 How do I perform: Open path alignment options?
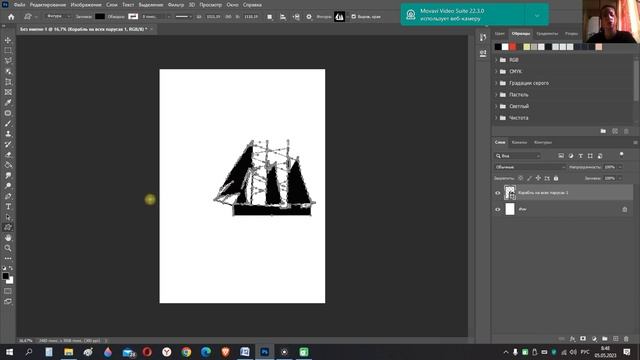(x=283, y=17)
